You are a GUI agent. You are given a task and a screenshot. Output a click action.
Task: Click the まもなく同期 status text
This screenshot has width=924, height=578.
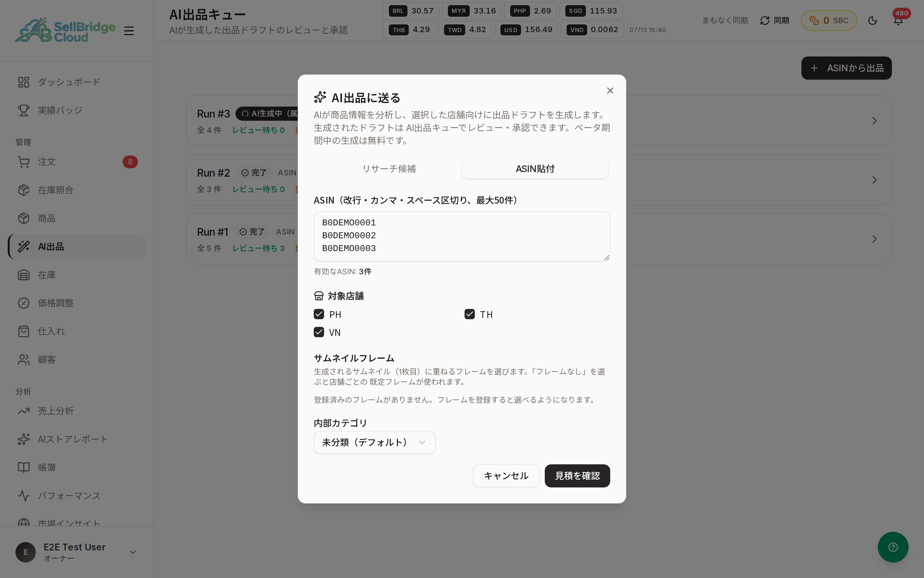tap(725, 20)
